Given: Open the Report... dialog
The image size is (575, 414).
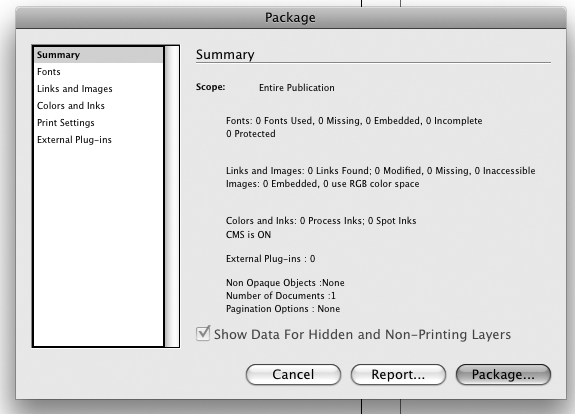Looking at the screenshot, I should coord(398,374).
